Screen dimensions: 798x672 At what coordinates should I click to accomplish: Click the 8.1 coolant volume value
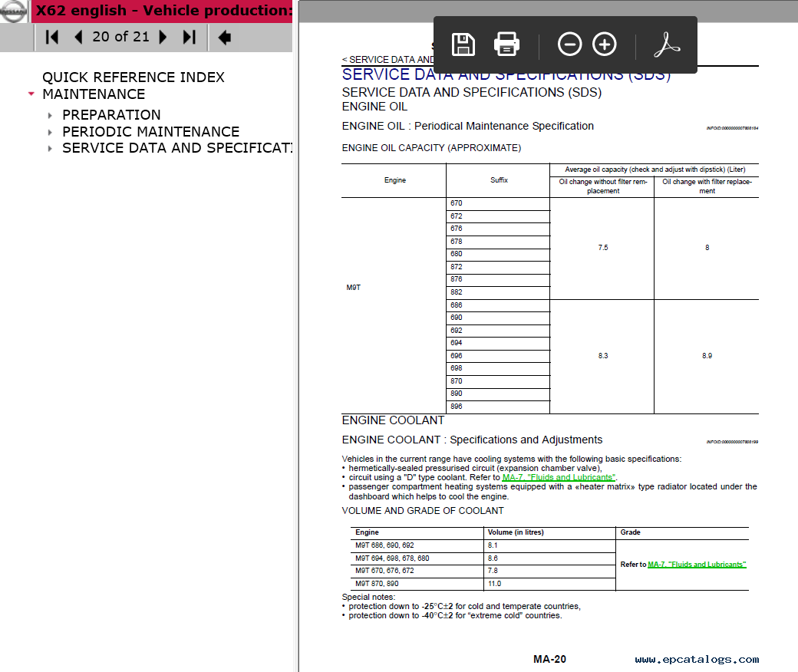[x=493, y=545]
